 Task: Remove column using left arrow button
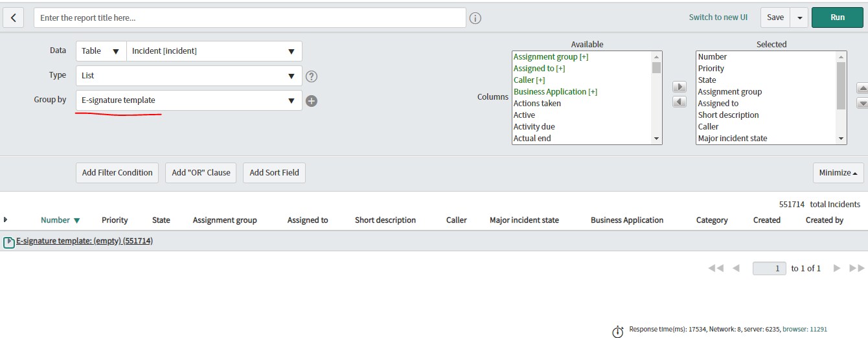coord(679,102)
